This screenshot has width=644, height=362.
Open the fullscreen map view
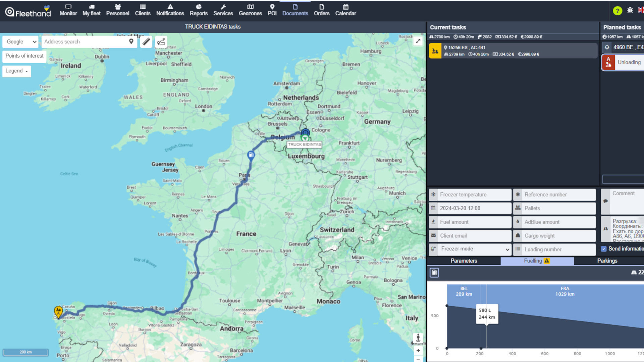tap(418, 41)
